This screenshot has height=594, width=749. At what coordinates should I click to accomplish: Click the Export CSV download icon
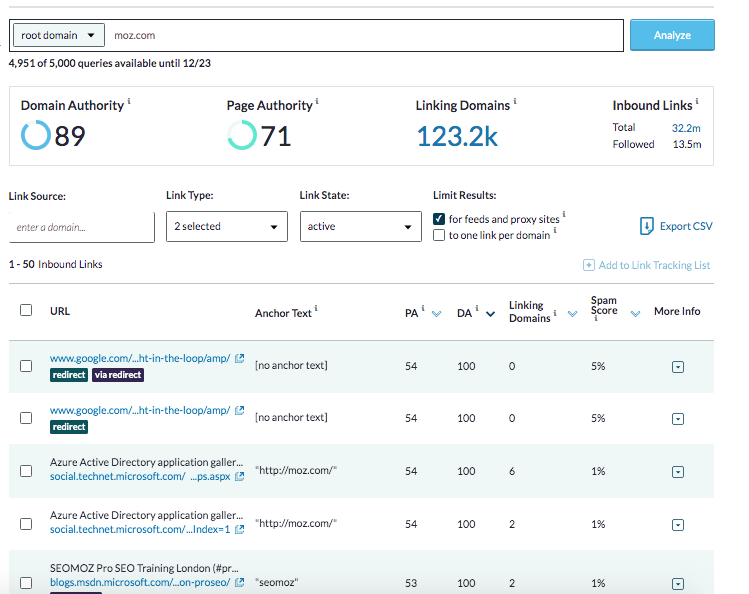[x=646, y=226]
